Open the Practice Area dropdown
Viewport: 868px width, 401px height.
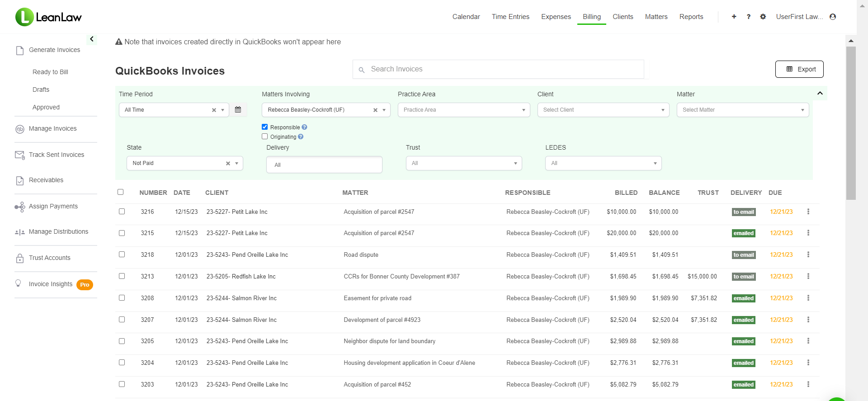point(464,110)
